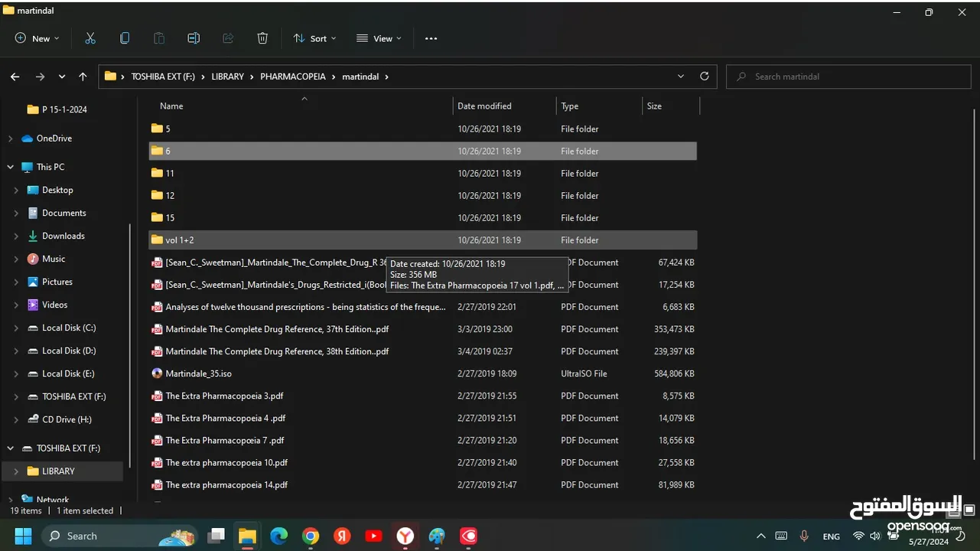Select Desktop in navigation pane
980x551 pixels.
point(57,190)
